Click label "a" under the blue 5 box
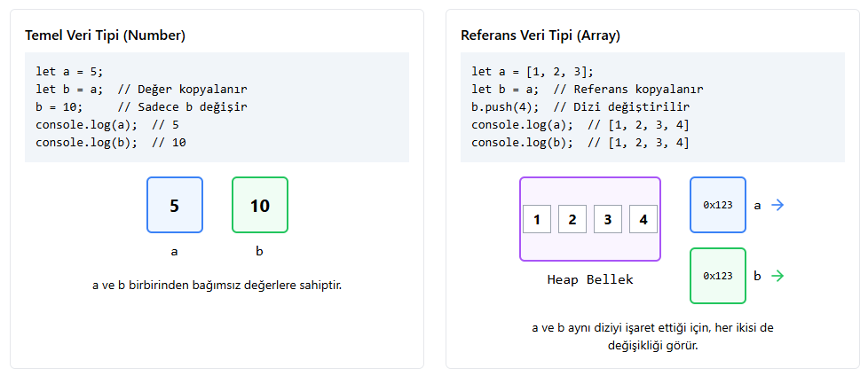 175,251
